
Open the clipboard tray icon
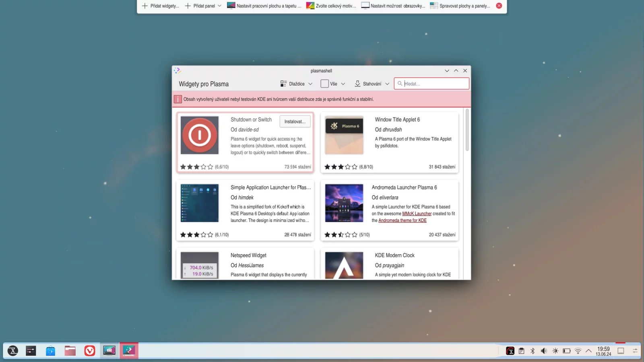click(521, 351)
